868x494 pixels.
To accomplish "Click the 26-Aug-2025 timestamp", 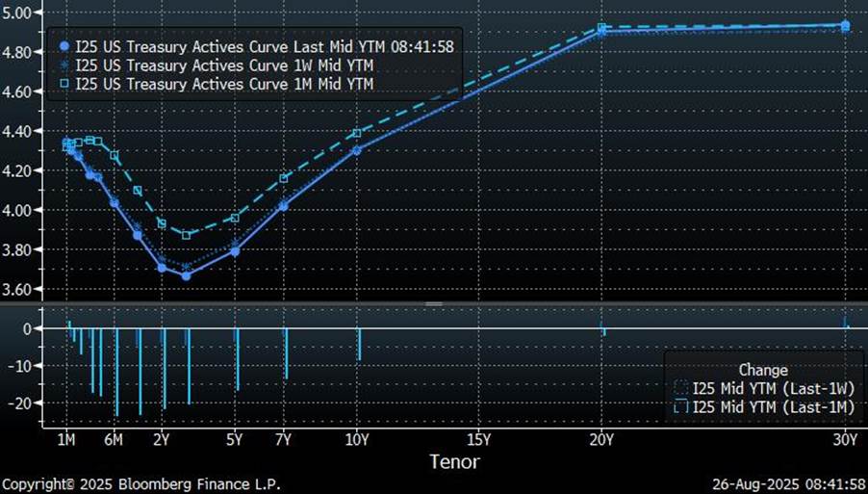I will pyautogui.click(x=788, y=483).
